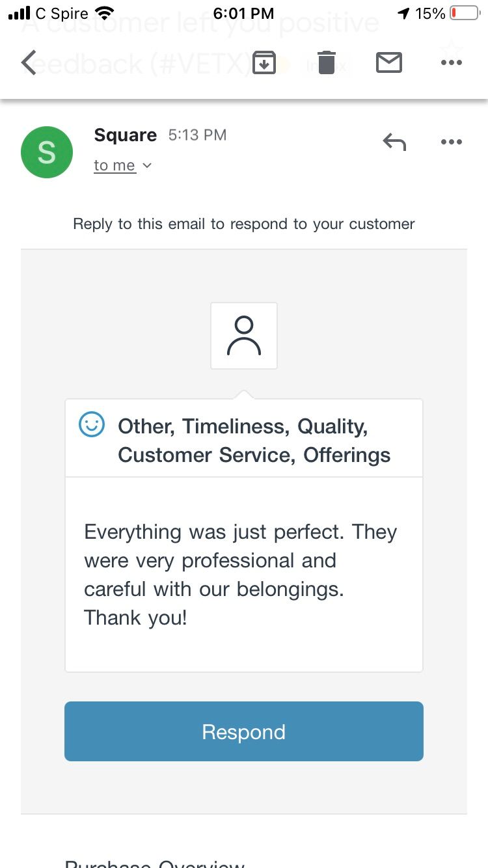This screenshot has height=868, width=488.
Task: Archive this email with the archive icon
Action: 264,62
